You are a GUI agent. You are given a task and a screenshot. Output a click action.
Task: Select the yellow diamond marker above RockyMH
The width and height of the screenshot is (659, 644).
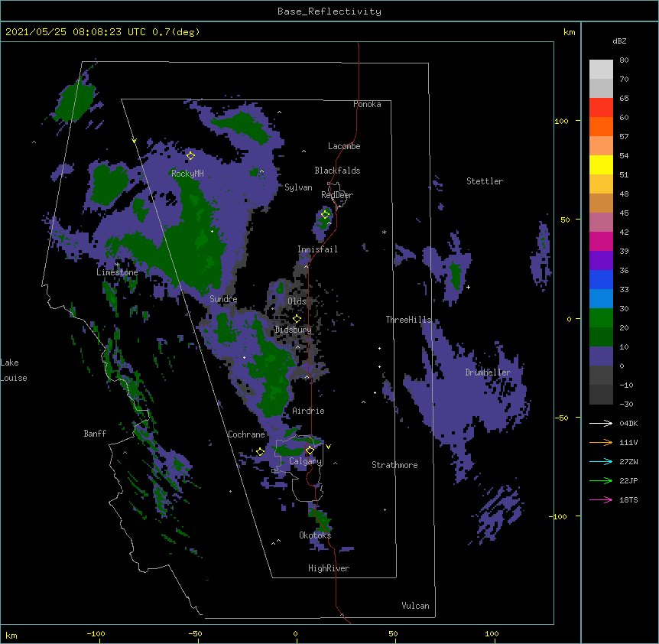coord(190,155)
